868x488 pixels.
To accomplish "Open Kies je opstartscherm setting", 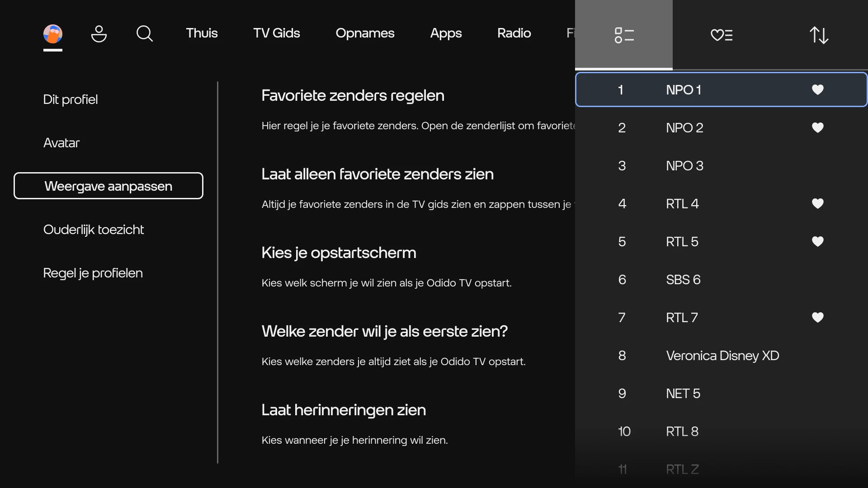I will point(339,253).
